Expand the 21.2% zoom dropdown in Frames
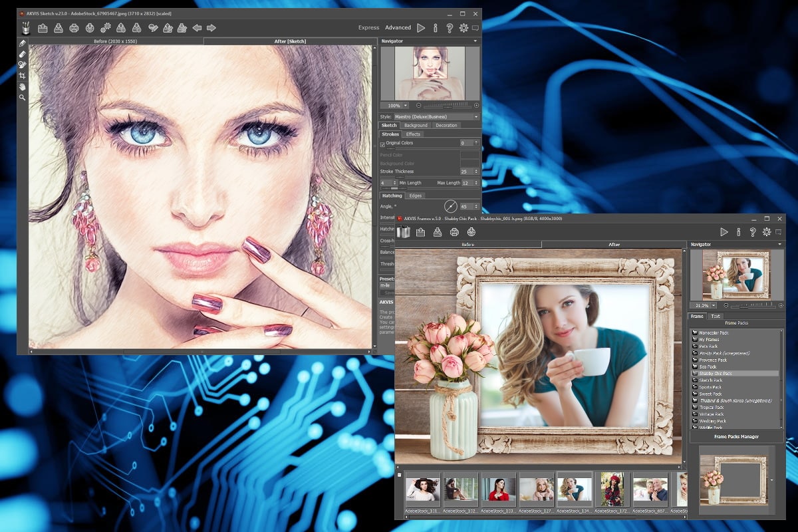 click(x=706, y=305)
